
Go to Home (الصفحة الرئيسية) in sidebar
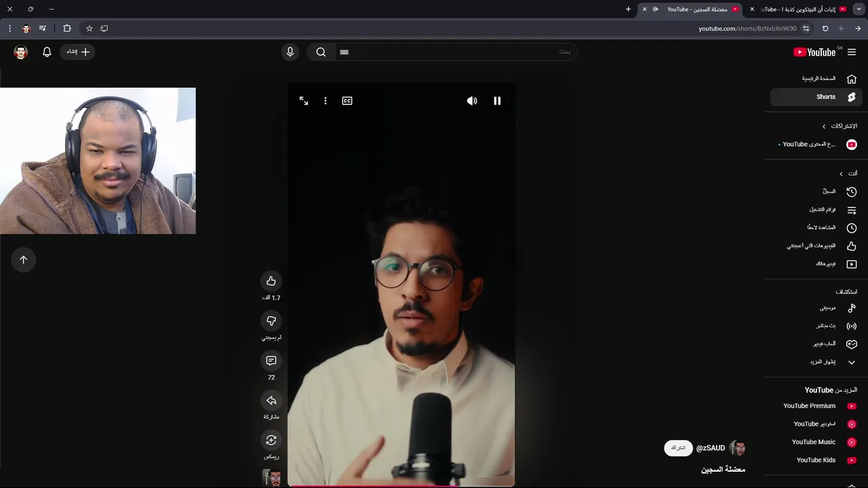pos(816,79)
